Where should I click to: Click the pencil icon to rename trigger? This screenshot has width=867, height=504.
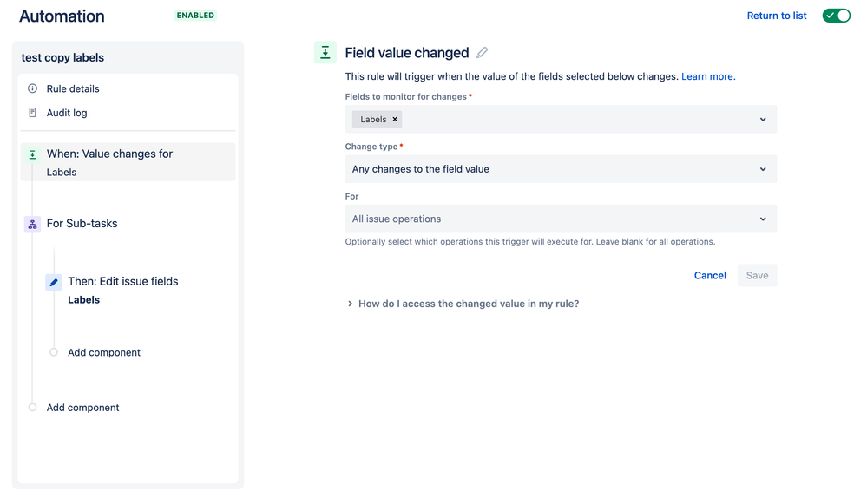click(x=483, y=53)
